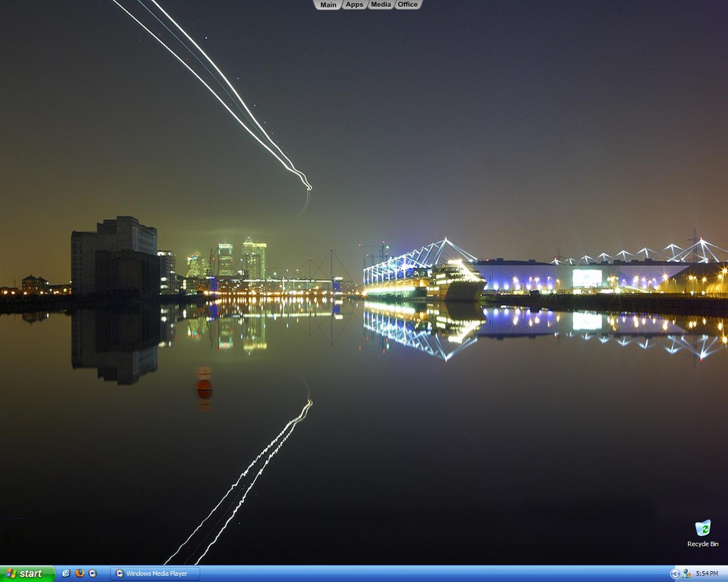Click the 5:54 PM taskbar clock
The width and height of the screenshot is (728, 582).
[x=707, y=573]
